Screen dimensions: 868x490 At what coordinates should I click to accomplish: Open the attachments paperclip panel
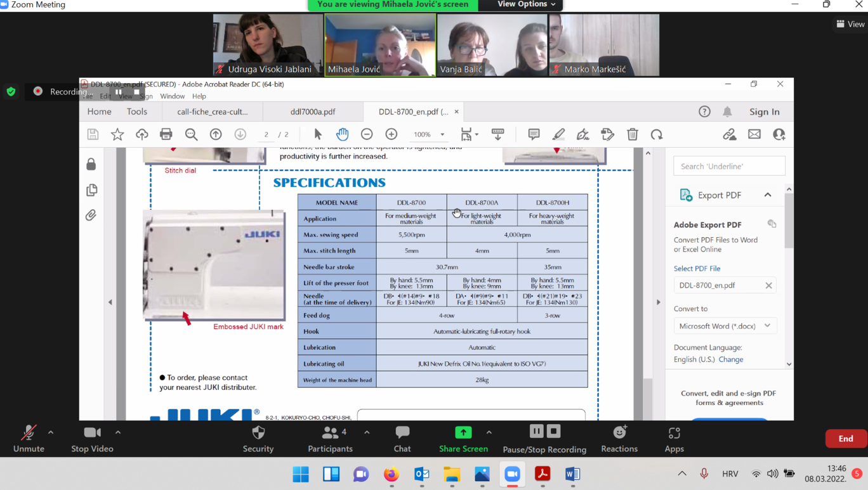pos(91,216)
